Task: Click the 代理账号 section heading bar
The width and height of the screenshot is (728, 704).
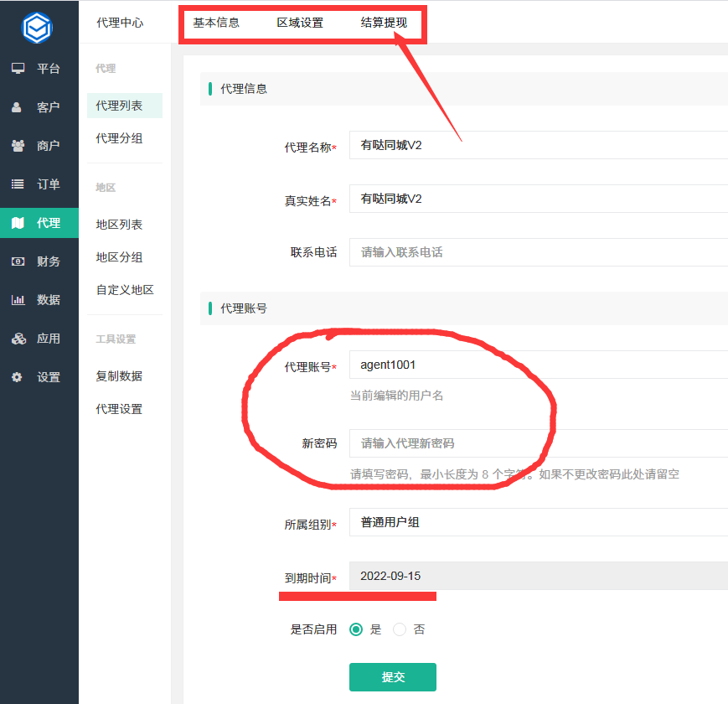Action: pyautogui.click(x=464, y=308)
